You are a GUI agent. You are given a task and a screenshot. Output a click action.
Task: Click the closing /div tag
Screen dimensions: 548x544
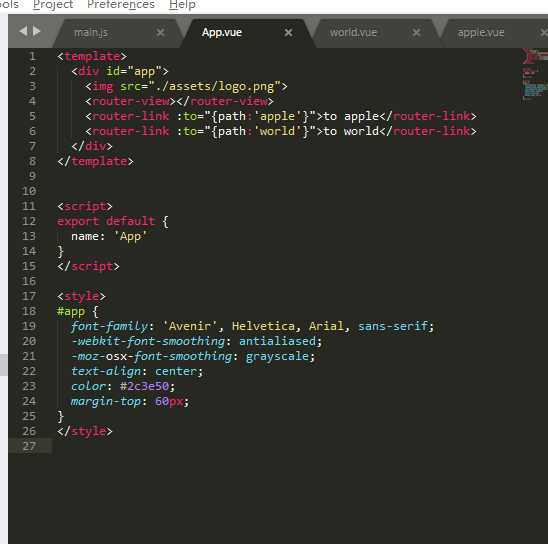[x=92, y=146]
